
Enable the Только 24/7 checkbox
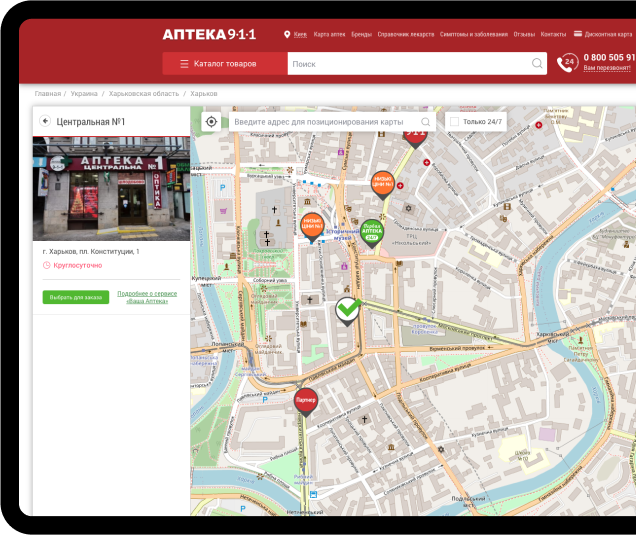pyautogui.click(x=455, y=122)
